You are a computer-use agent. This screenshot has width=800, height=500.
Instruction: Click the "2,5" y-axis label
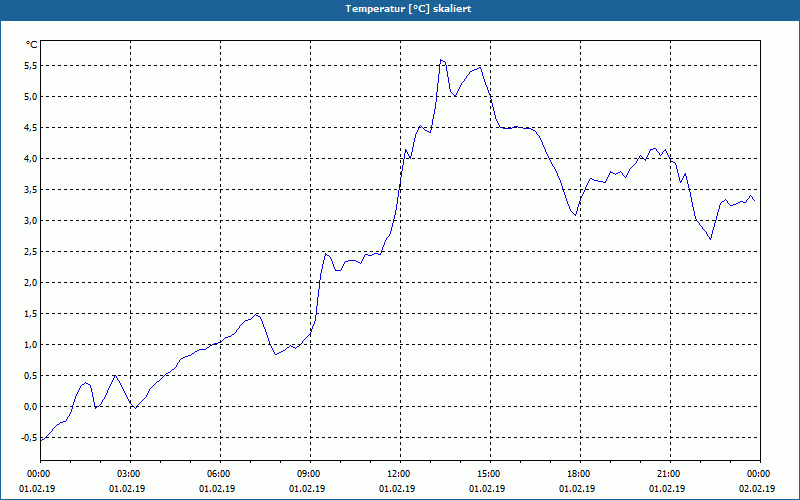click(31, 252)
